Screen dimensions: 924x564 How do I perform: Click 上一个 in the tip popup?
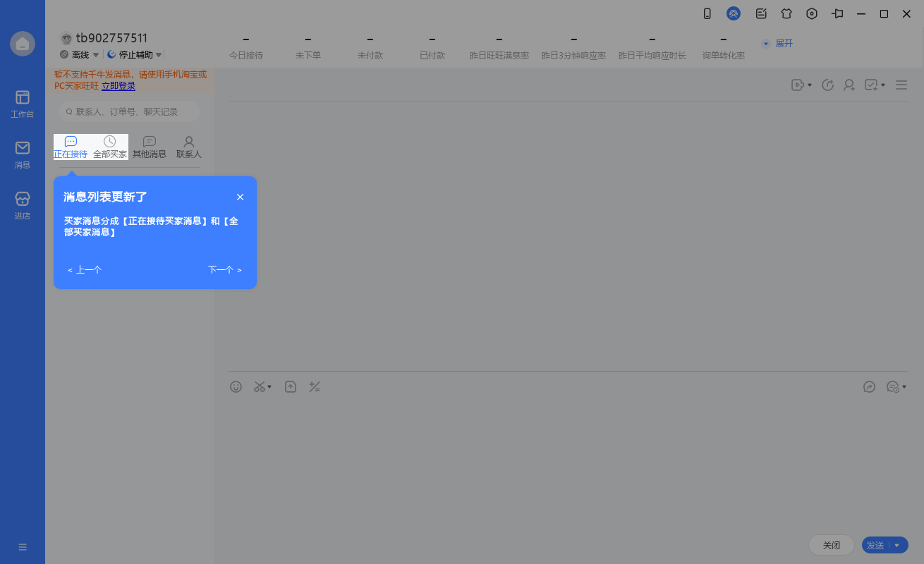click(85, 270)
